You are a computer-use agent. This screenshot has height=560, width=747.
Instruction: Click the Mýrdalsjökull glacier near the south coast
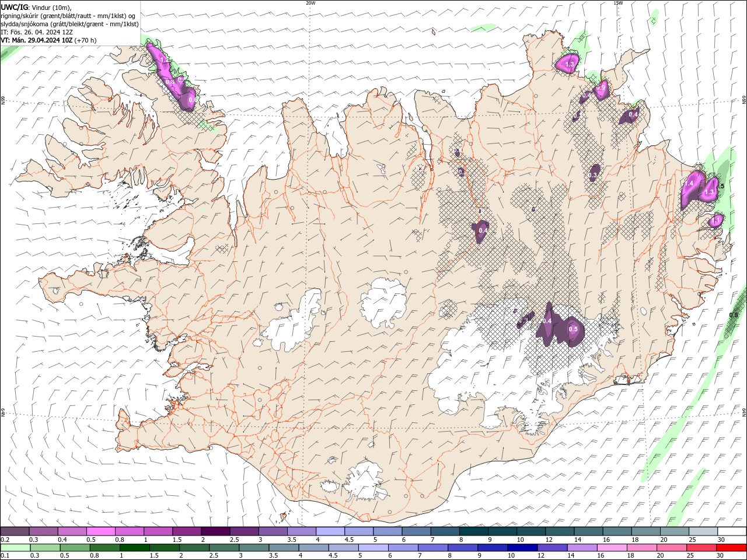click(x=365, y=481)
